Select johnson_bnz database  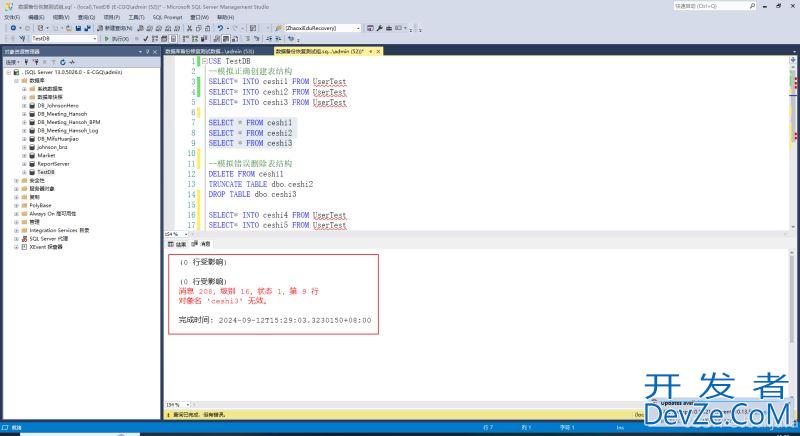coord(52,147)
